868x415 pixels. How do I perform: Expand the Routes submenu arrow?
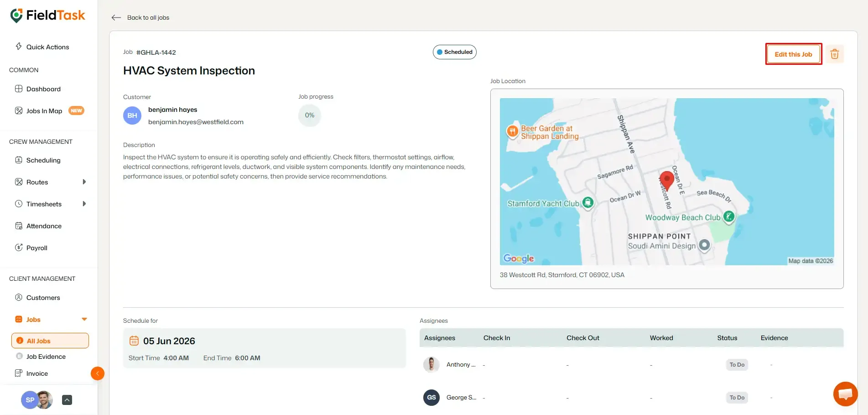(84, 182)
